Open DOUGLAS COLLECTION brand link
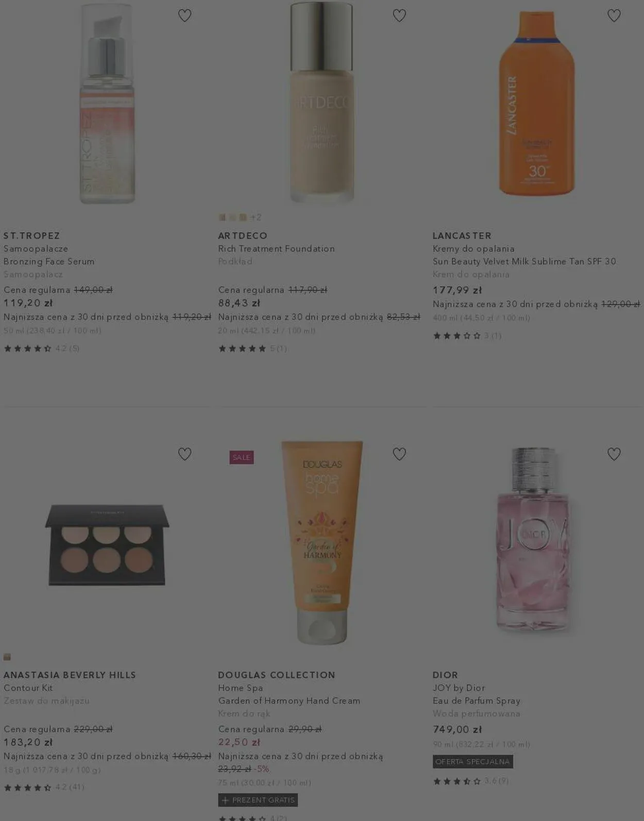Screen dimensions: 644x821 pos(277,675)
